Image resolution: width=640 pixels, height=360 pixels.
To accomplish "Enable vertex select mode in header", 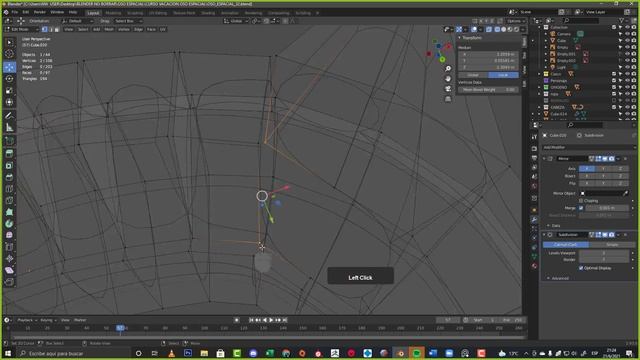I will 44,29.
